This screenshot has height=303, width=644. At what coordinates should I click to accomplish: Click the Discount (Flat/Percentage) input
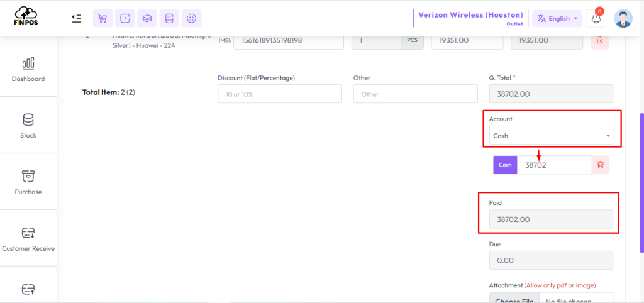click(x=280, y=94)
